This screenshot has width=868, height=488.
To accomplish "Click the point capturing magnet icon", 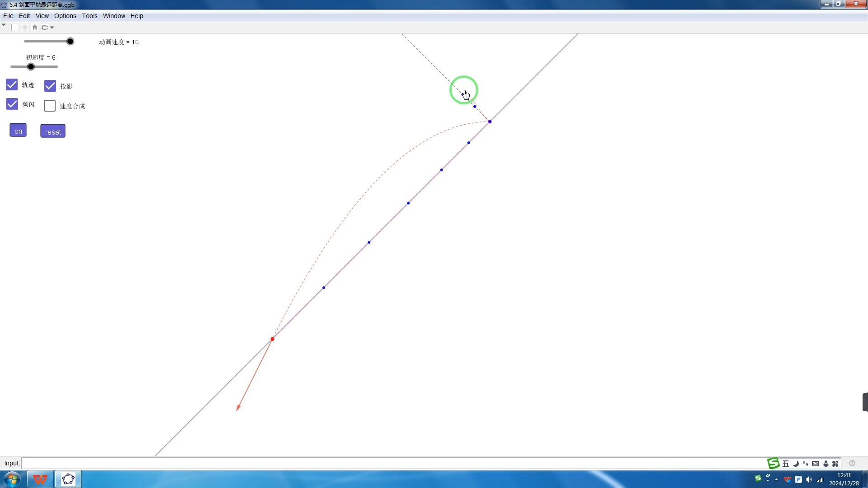I will click(x=45, y=28).
